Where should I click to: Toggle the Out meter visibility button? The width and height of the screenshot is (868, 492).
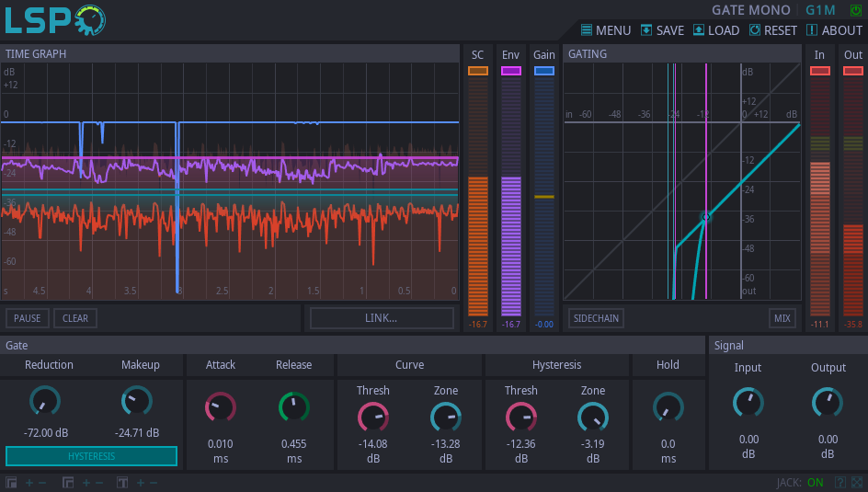[853, 71]
